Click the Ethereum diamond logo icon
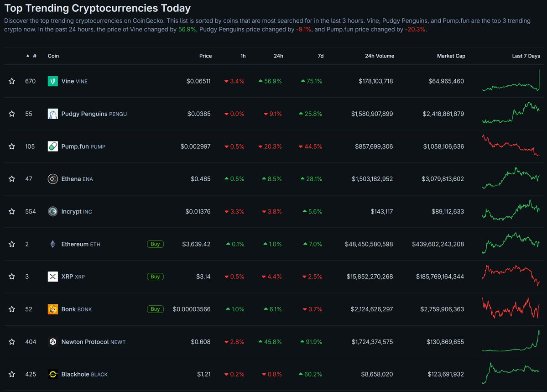 52,244
